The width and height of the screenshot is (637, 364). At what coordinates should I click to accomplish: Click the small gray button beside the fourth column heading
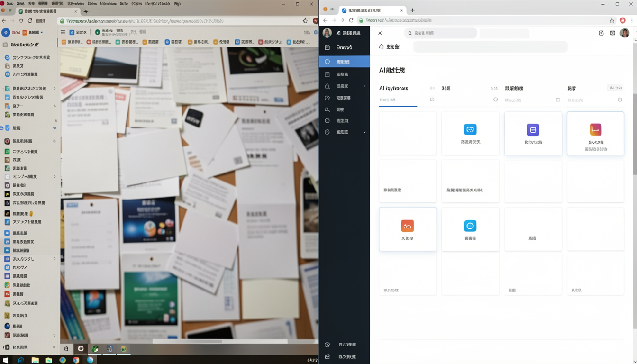(x=616, y=88)
